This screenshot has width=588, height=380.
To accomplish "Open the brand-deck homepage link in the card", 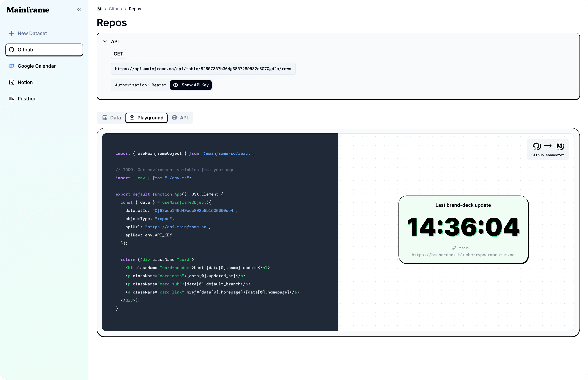I will coord(463,255).
